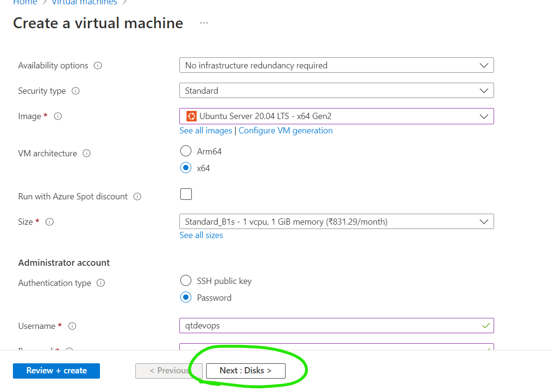Select the Arm64 architecture radio button

coord(186,152)
